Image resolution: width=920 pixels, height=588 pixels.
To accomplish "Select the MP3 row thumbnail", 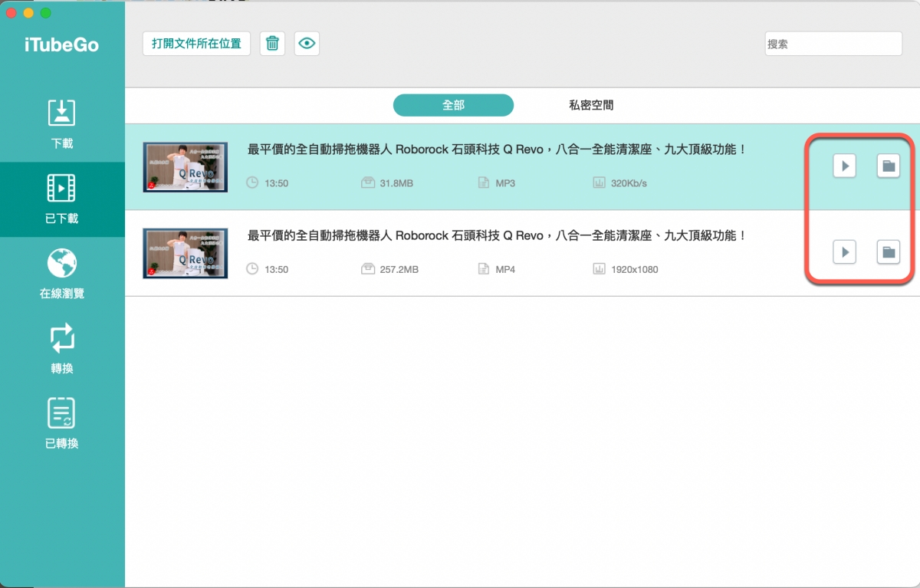I will pyautogui.click(x=185, y=167).
